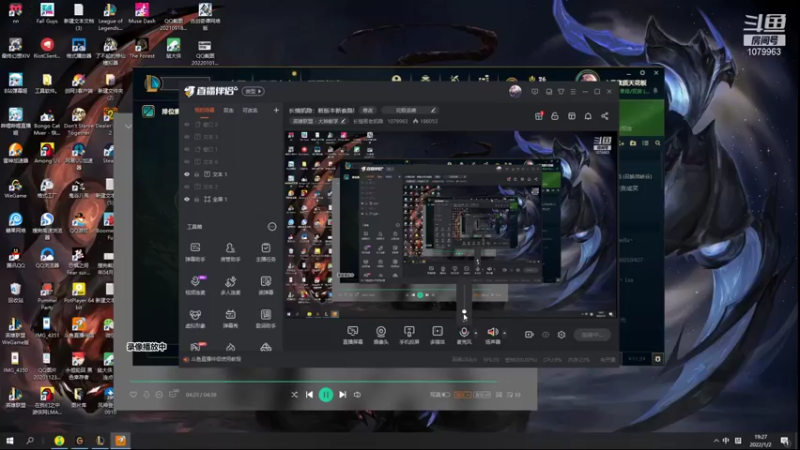Add a screen capture source

point(353,335)
